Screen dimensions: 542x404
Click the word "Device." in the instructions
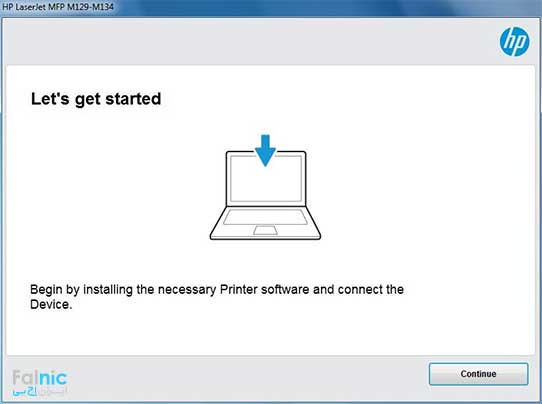tap(51, 304)
